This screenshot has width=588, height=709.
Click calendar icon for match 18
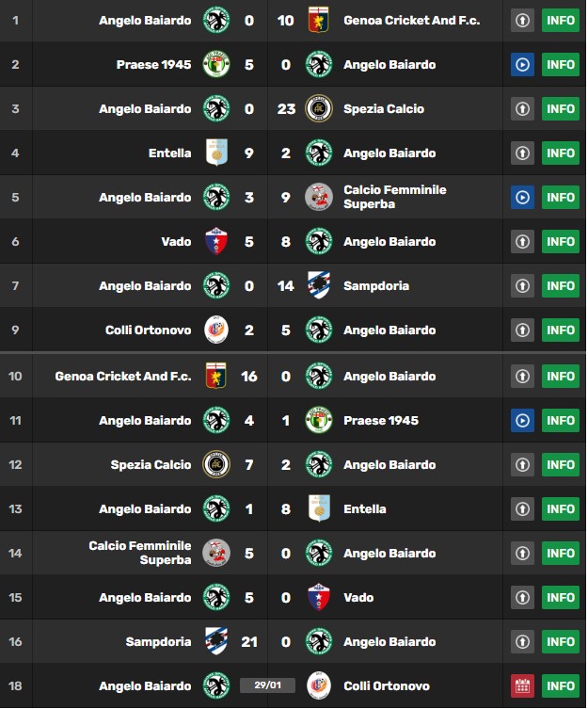[522, 686]
